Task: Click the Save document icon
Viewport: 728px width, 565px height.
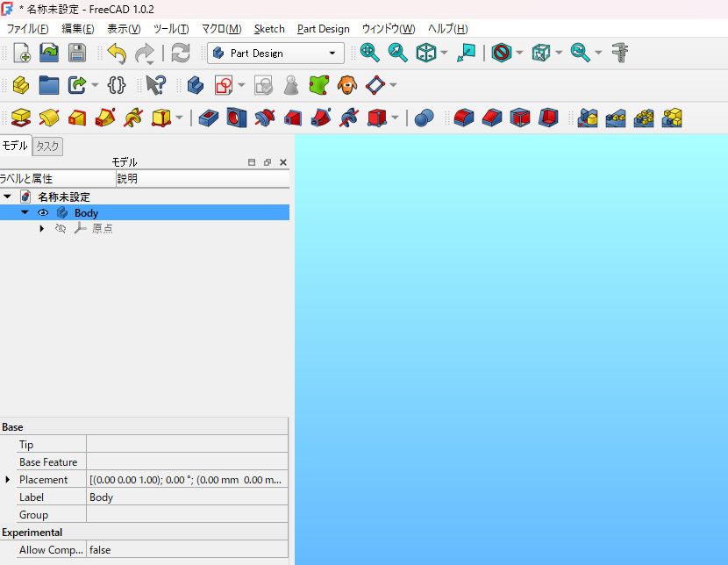Action: (77, 53)
